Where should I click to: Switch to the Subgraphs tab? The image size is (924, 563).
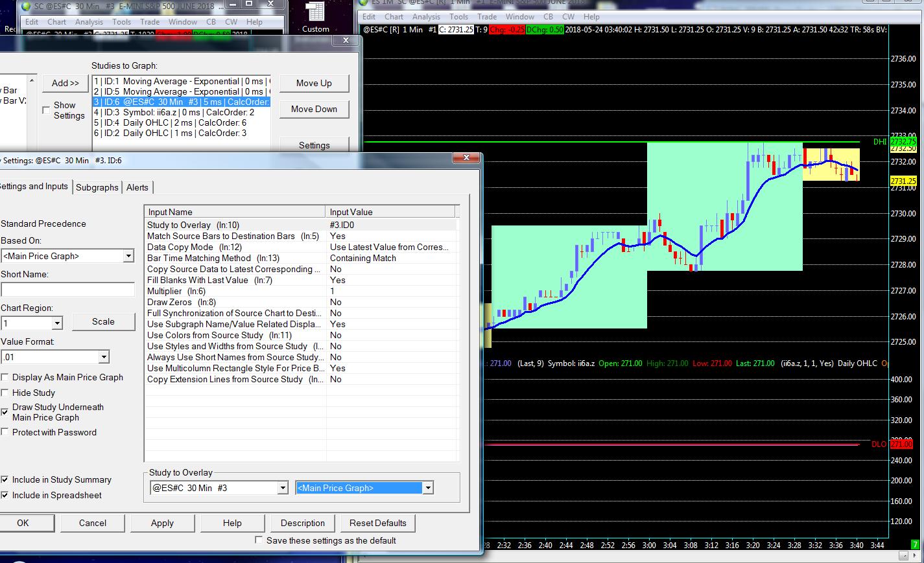pyautogui.click(x=97, y=187)
